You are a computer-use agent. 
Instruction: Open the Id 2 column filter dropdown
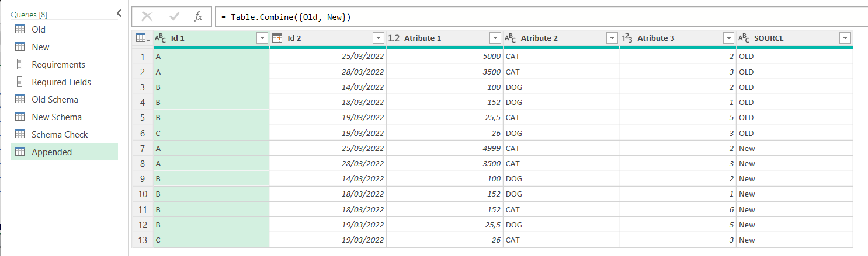click(x=378, y=38)
